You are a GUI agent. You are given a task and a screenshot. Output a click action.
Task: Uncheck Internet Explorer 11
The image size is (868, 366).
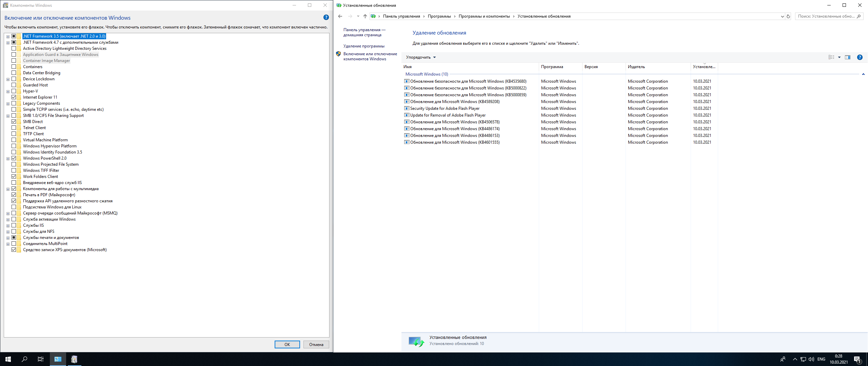[x=14, y=97]
